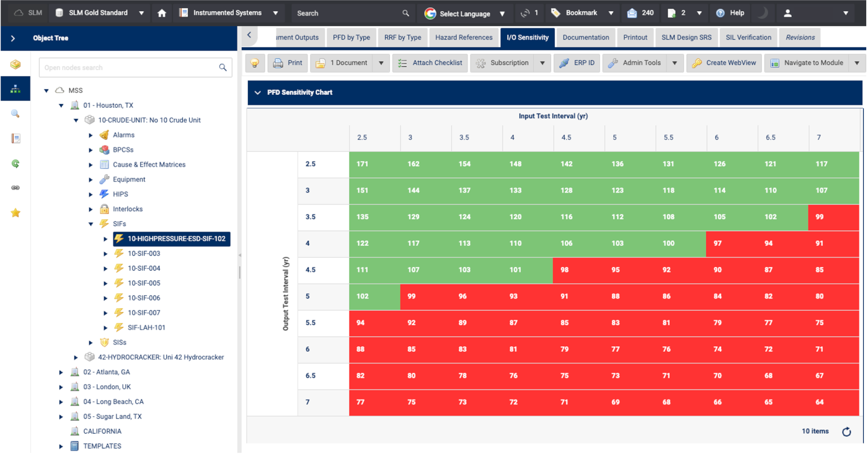Click the home icon in top bar
Viewport: 868px width, 454px height.
click(x=162, y=13)
